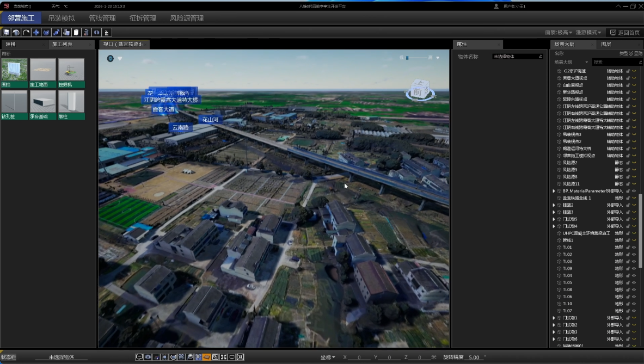
Task: Switch to the 图层 tab
Action: (605, 44)
